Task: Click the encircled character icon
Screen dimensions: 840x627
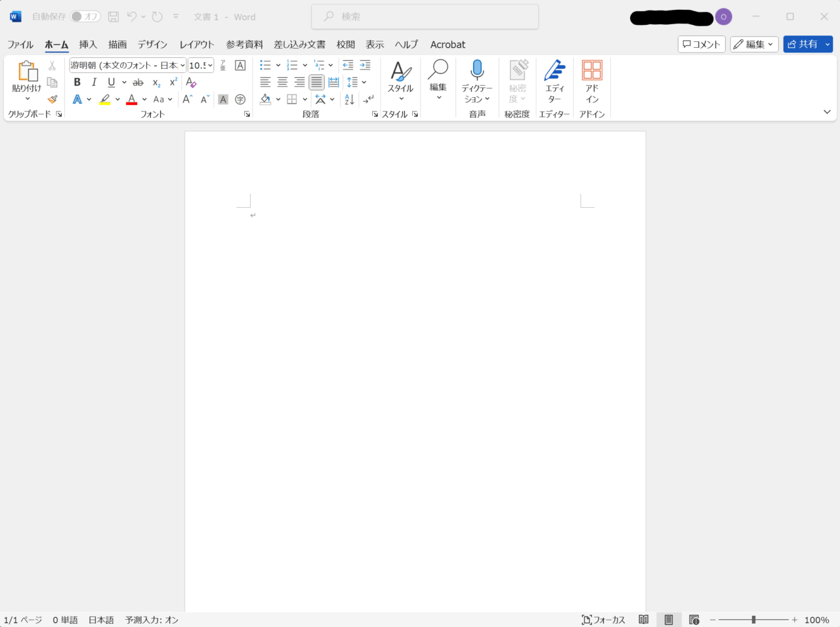Action: click(240, 100)
